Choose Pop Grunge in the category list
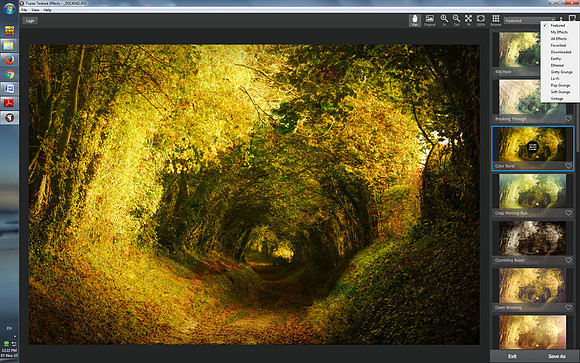580x363 pixels. coord(560,85)
